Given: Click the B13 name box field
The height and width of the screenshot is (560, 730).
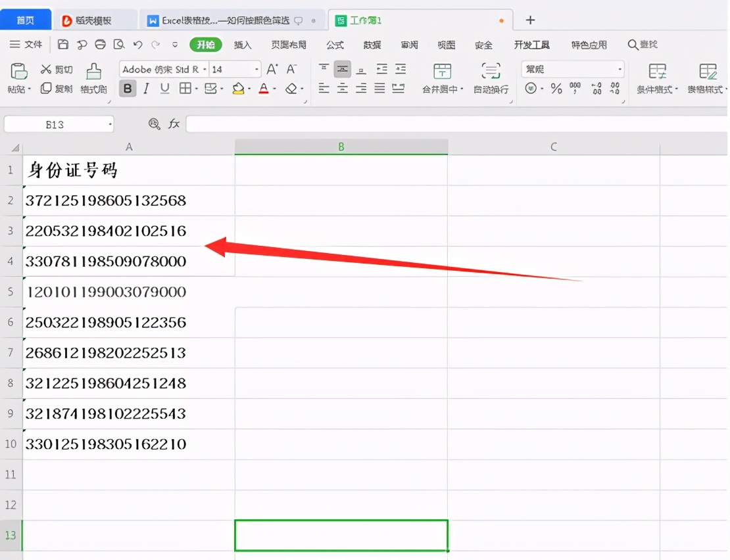Looking at the screenshot, I should [59, 124].
